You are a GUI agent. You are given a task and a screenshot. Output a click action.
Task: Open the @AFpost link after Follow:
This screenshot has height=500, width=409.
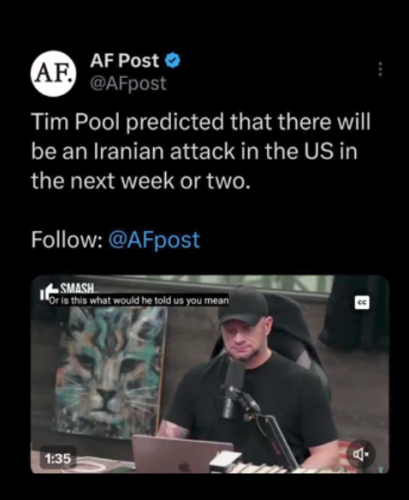154,239
